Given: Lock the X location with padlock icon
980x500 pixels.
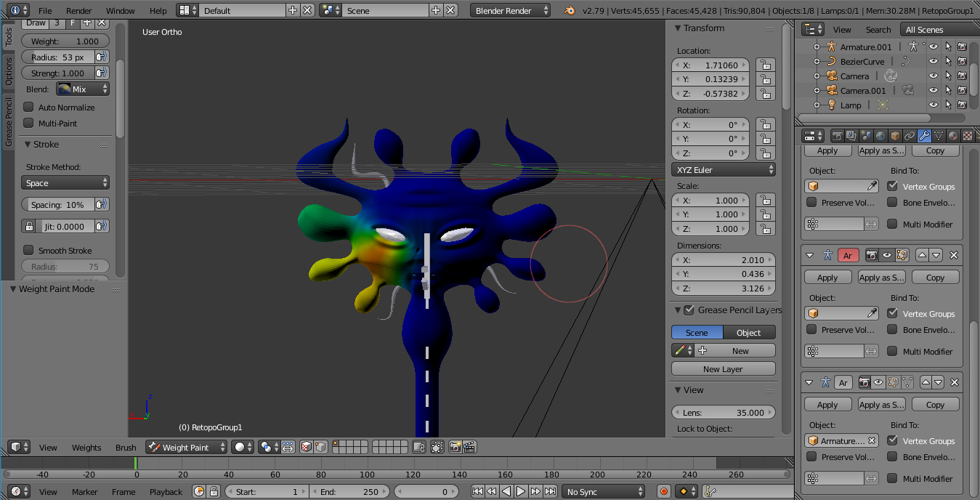Looking at the screenshot, I should tap(764, 65).
